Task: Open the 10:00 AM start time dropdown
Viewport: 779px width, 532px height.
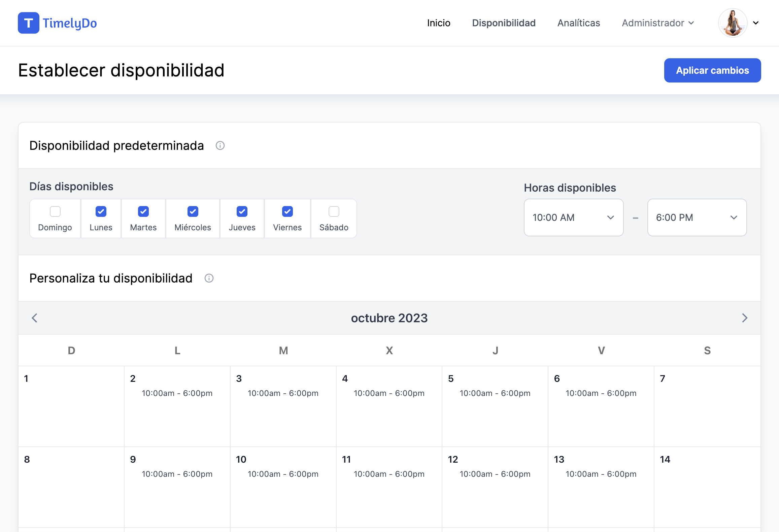Action: pos(574,218)
